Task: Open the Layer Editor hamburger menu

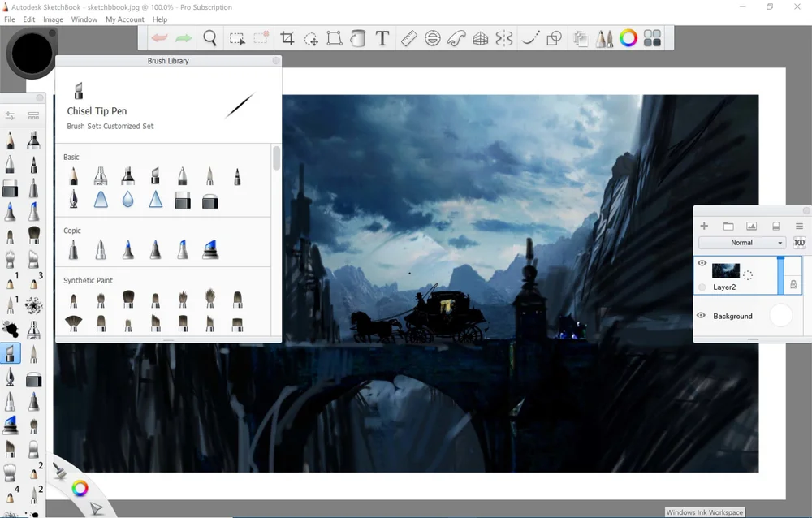Action: [799, 226]
